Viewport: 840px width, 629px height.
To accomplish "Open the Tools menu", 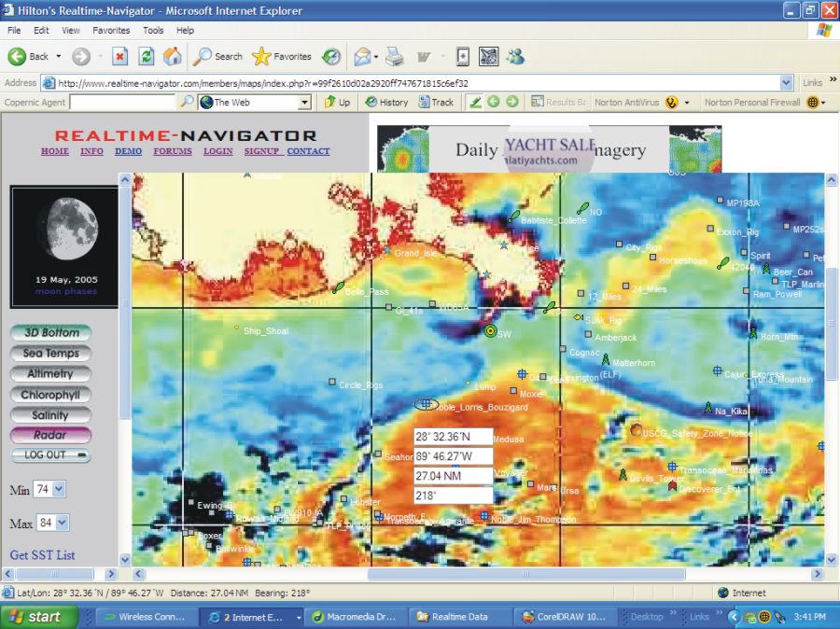I will (x=153, y=31).
